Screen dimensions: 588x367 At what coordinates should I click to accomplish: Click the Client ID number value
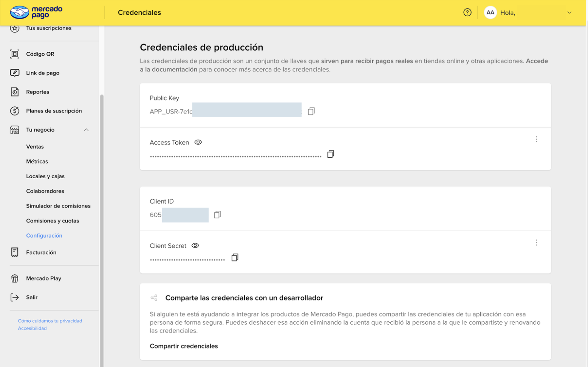coord(179,215)
